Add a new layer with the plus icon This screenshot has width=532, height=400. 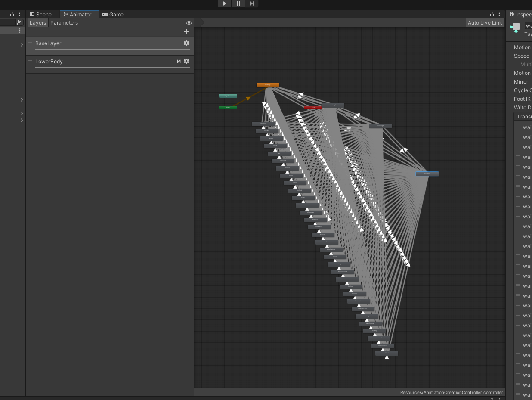pyautogui.click(x=186, y=31)
